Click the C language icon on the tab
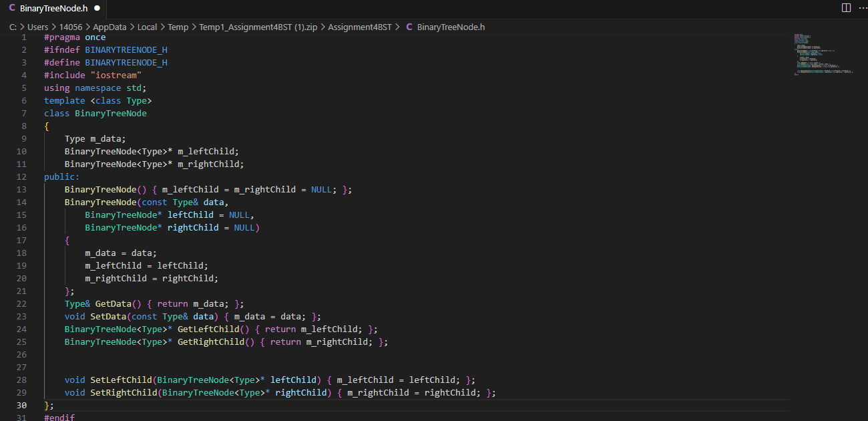Image resolution: width=868 pixels, height=421 pixels. (x=11, y=9)
